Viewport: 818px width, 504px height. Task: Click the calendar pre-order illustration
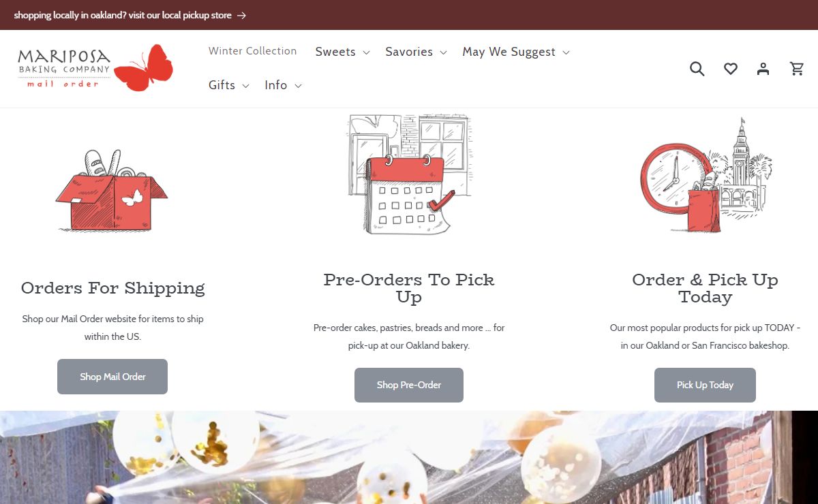(x=409, y=175)
